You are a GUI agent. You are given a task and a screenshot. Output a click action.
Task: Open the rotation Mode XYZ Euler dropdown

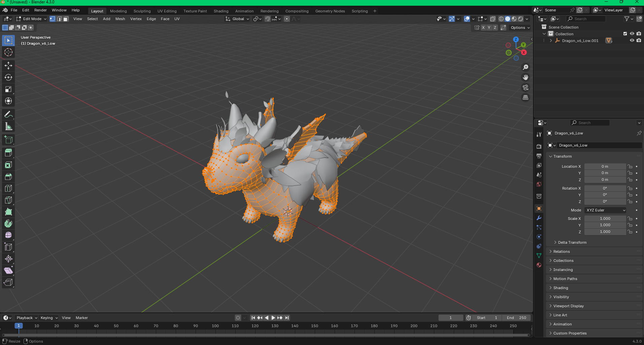click(x=605, y=210)
